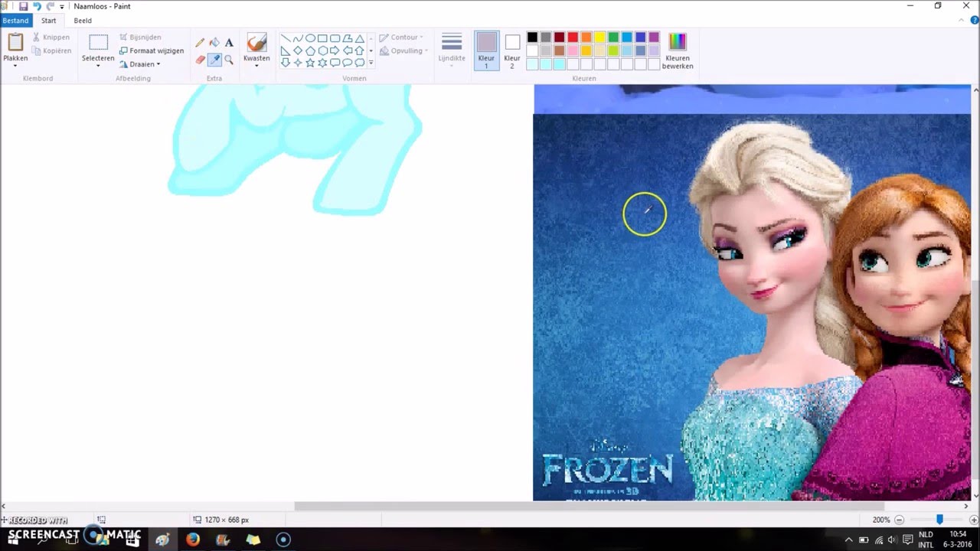Choose the Five-point star shape
This screenshot has height=551, width=980.
(310, 63)
